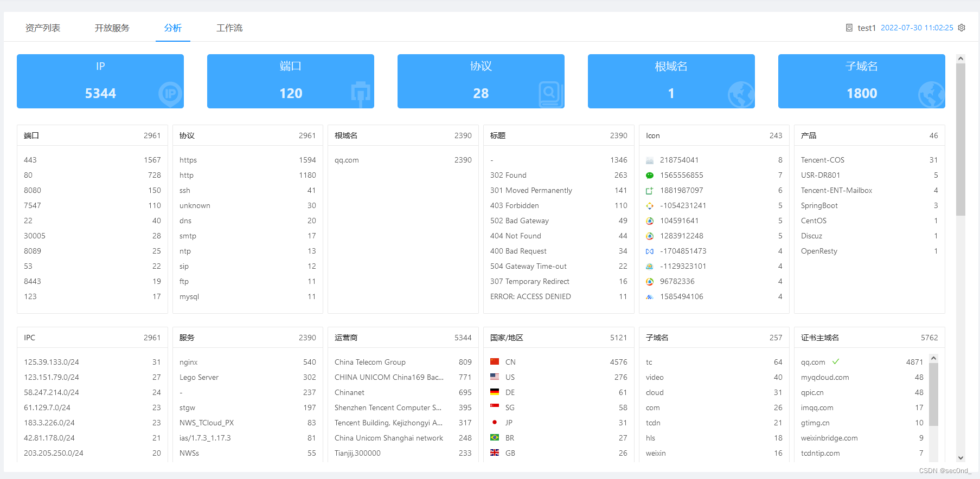Click the 协议 summary card showing 28
The width and height of the screenshot is (980, 479).
coord(481,81)
